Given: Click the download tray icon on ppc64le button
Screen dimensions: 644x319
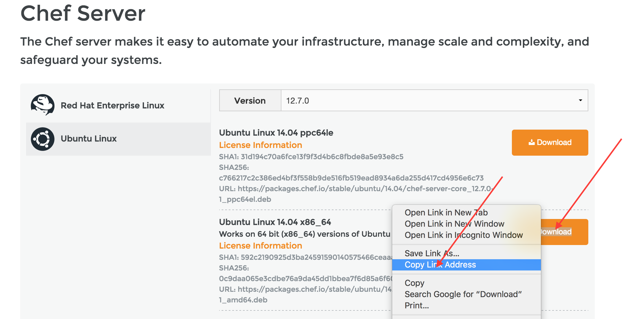Looking at the screenshot, I should (x=532, y=142).
